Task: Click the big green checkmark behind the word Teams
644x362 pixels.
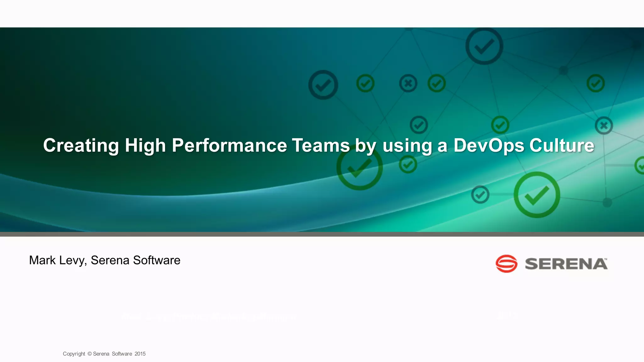Action: coord(359,168)
